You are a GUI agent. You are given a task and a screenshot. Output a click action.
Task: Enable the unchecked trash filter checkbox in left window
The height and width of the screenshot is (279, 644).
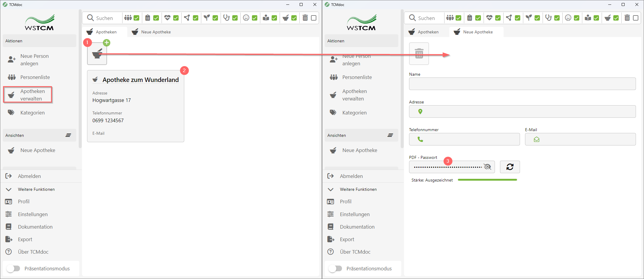(314, 18)
